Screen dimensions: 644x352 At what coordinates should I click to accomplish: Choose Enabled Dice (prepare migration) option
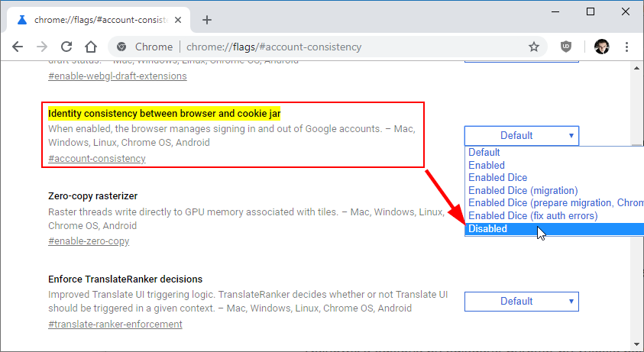point(555,203)
